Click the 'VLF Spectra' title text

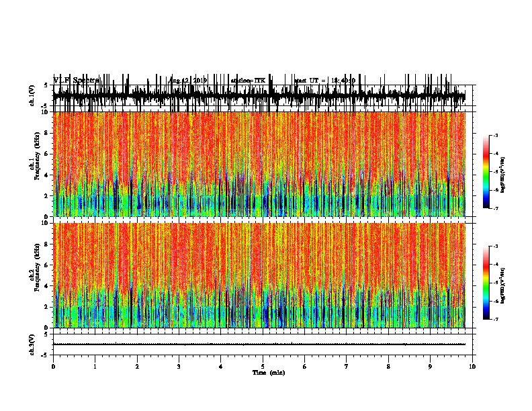[x=76, y=81]
